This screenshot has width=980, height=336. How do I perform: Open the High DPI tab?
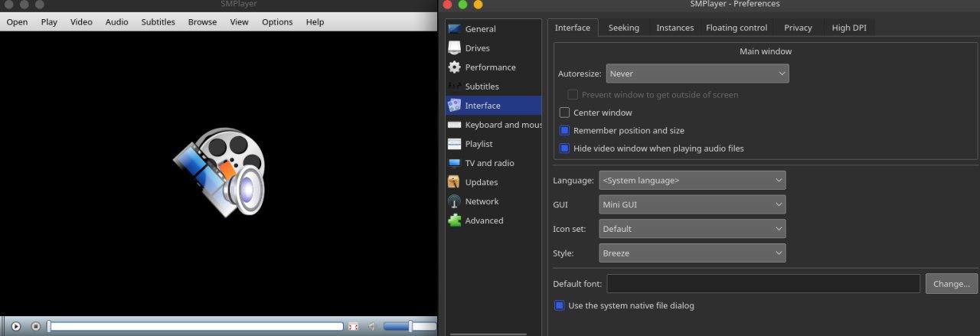click(x=849, y=28)
